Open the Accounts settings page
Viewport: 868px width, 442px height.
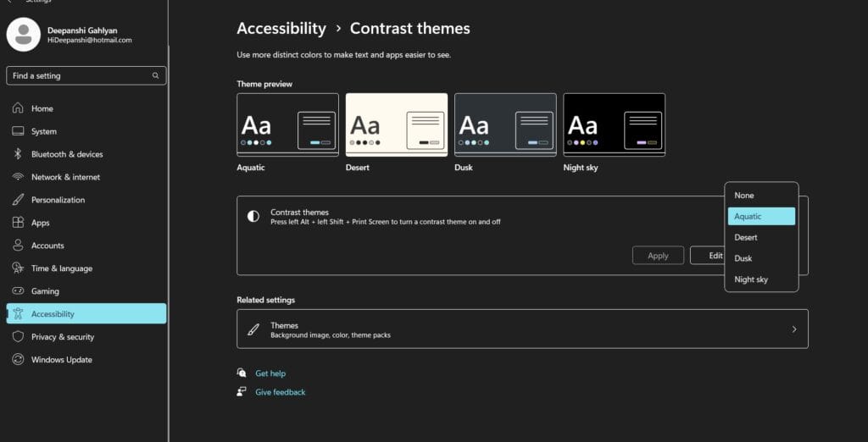point(47,246)
